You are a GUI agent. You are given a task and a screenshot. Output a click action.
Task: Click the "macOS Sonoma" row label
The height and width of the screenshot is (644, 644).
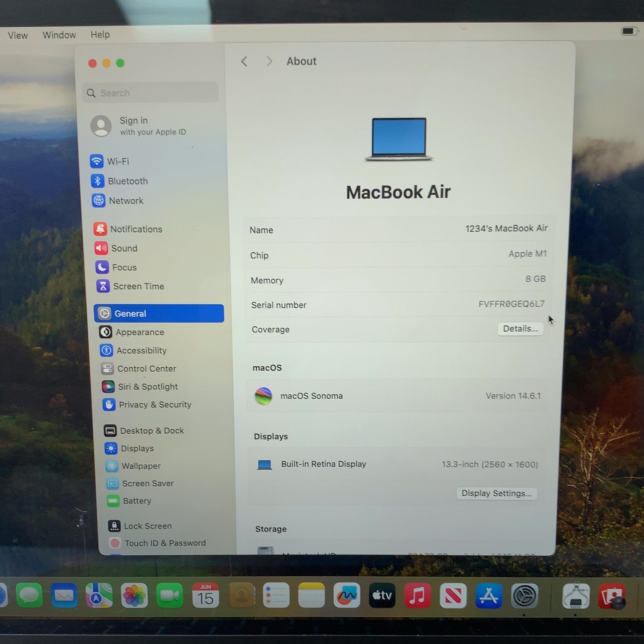(x=312, y=396)
